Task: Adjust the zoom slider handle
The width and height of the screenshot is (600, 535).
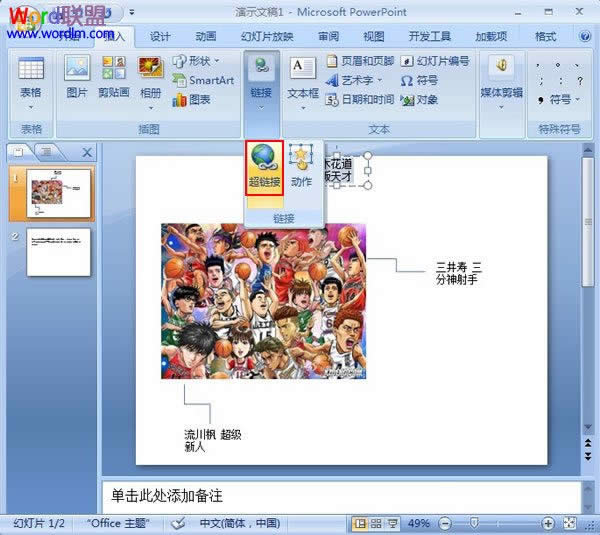Action: click(474, 523)
